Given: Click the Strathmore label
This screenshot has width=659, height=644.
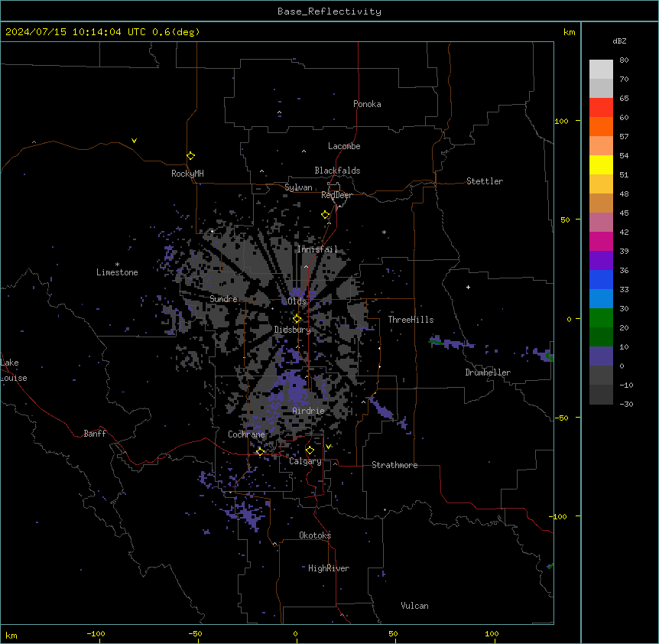Looking at the screenshot, I should [x=394, y=465].
